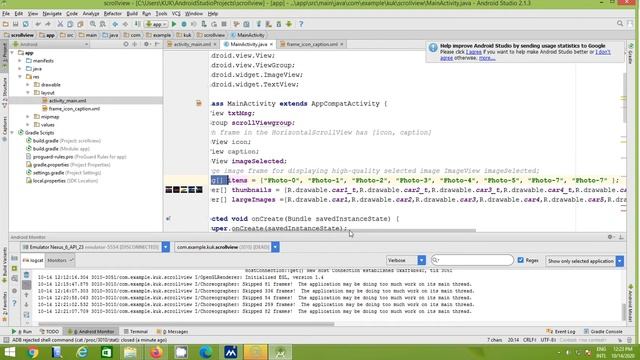Click the Open file folder toolbar icon
The image size is (640, 360).
(5, 24)
